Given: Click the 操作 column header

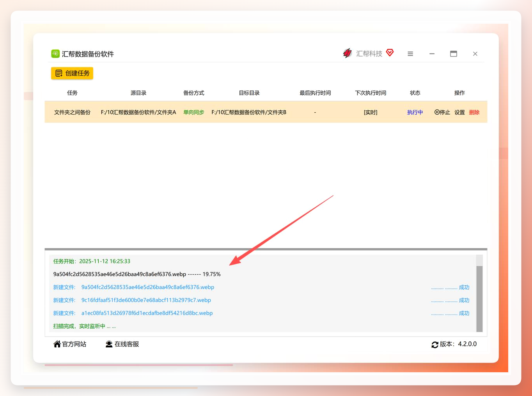Looking at the screenshot, I should pos(459,93).
